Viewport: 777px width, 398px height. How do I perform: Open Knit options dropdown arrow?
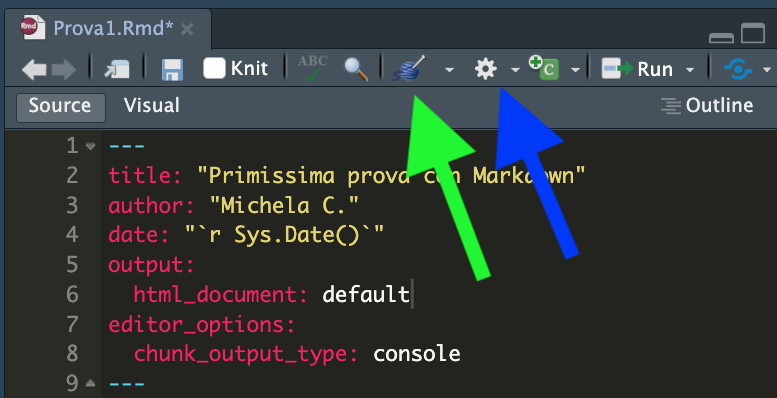click(x=449, y=70)
